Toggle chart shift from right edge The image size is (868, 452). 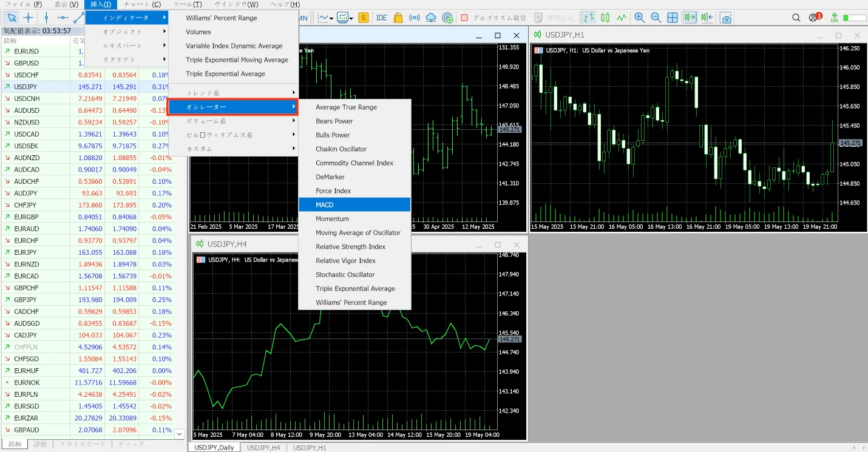[x=707, y=18]
